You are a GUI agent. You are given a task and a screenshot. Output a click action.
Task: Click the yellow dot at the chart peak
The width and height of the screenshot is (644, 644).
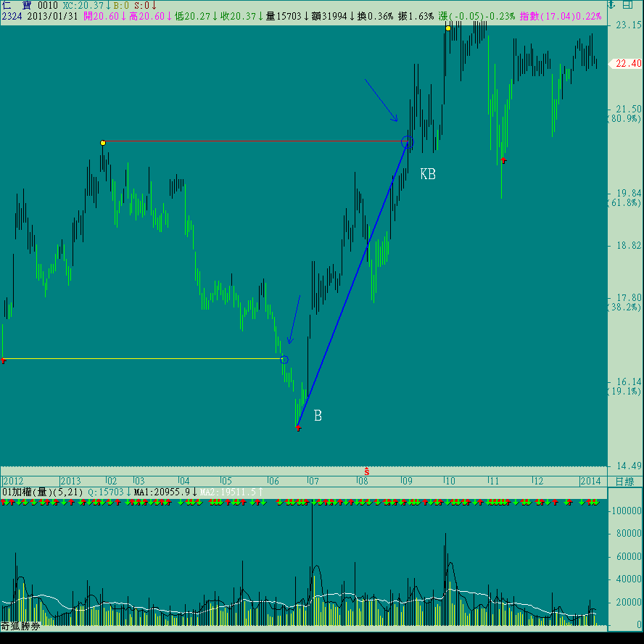[x=448, y=28]
